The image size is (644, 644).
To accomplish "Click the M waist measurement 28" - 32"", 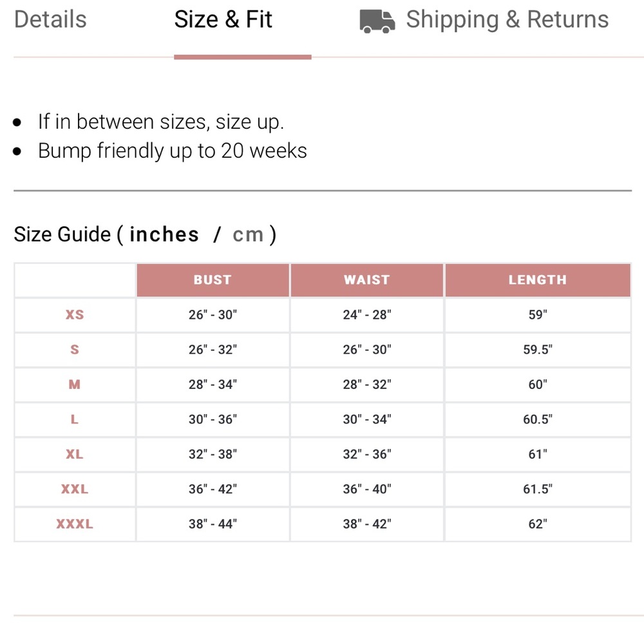I will (x=367, y=385).
